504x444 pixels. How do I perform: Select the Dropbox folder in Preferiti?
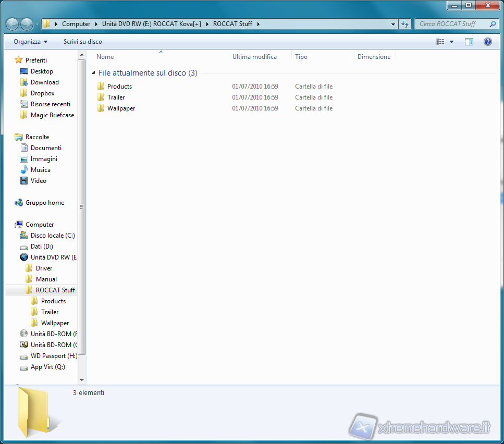pos(42,93)
